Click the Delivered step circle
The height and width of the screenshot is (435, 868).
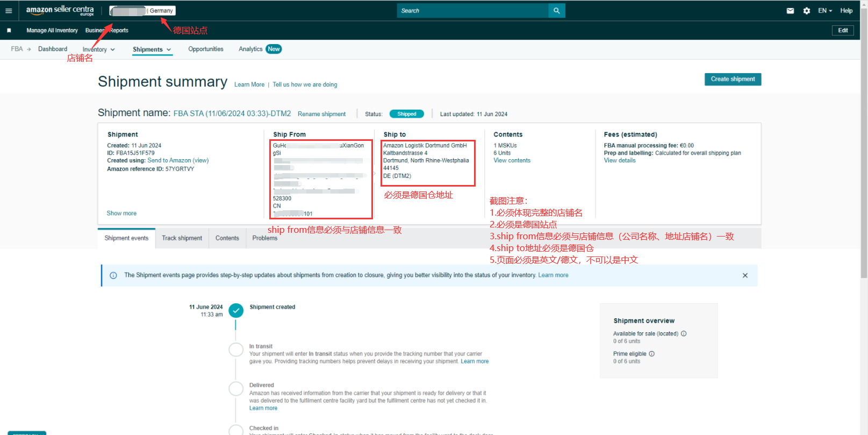click(x=236, y=389)
